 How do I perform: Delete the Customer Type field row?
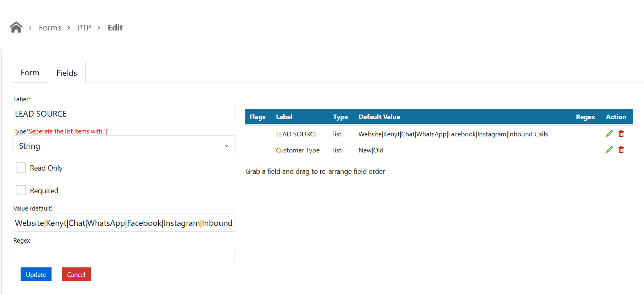tap(621, 150)
